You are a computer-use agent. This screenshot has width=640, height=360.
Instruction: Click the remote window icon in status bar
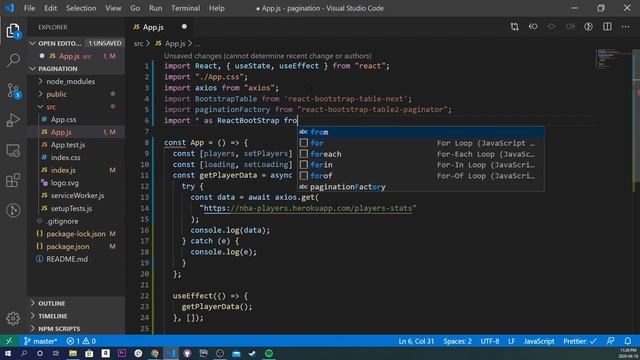9,341
